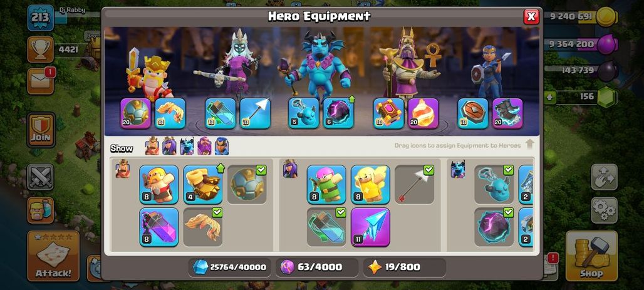Screen dimensions: 644x290
Task: Toggle Barbarian King filter in Show row
Action: click(x=152, y=146)
